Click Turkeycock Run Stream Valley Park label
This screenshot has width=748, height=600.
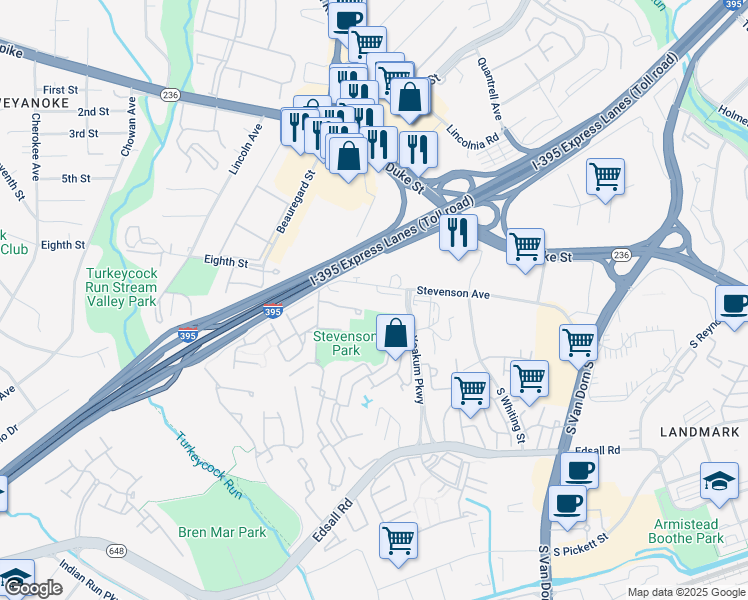(x=121, y=287)
